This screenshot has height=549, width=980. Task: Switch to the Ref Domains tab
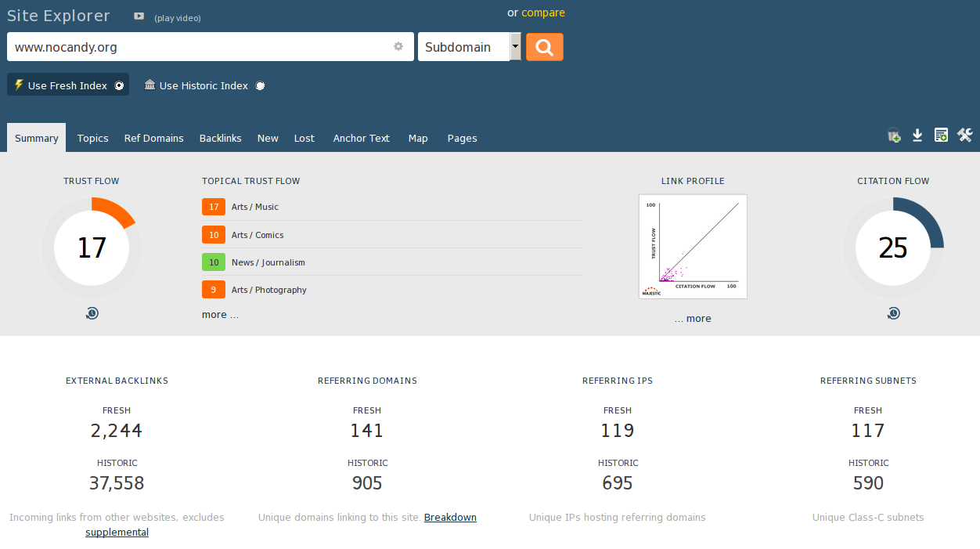coord(153,138)
